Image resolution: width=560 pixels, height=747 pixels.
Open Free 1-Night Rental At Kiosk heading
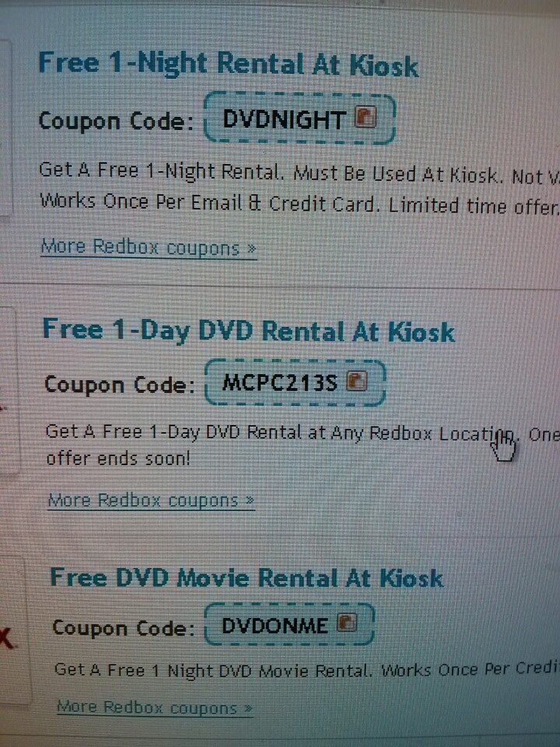click(228, 64)
